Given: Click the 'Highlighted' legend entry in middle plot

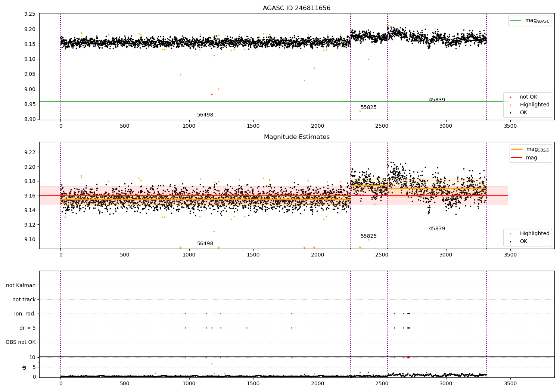Looking at the screenshot, I should click(x=529, y=234).
